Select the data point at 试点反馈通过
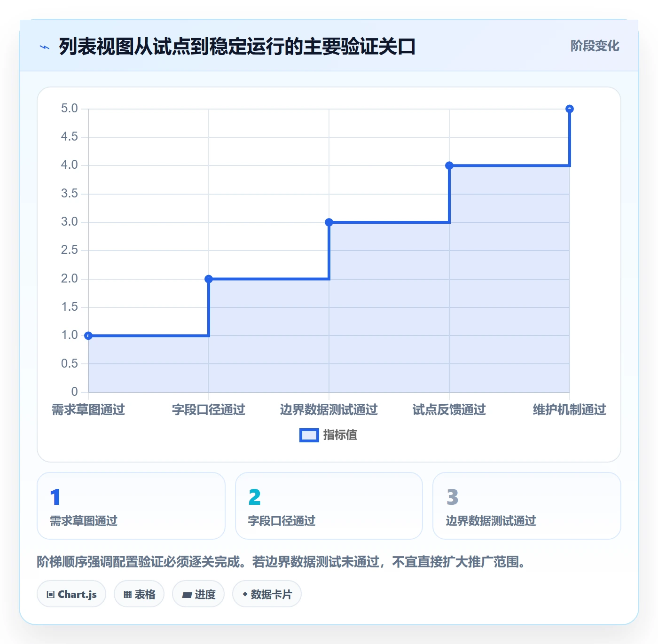Screen dimensions: 658x644 pos(449,165)
